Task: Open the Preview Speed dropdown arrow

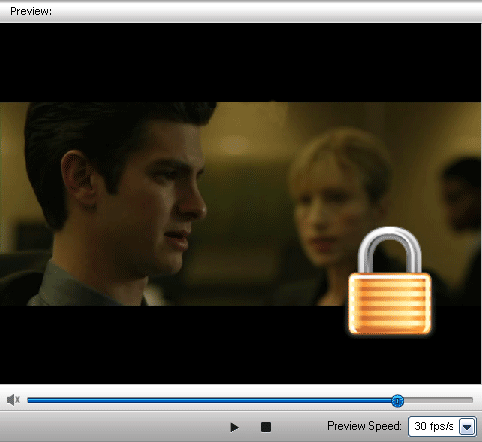Action: coord(467,426)
